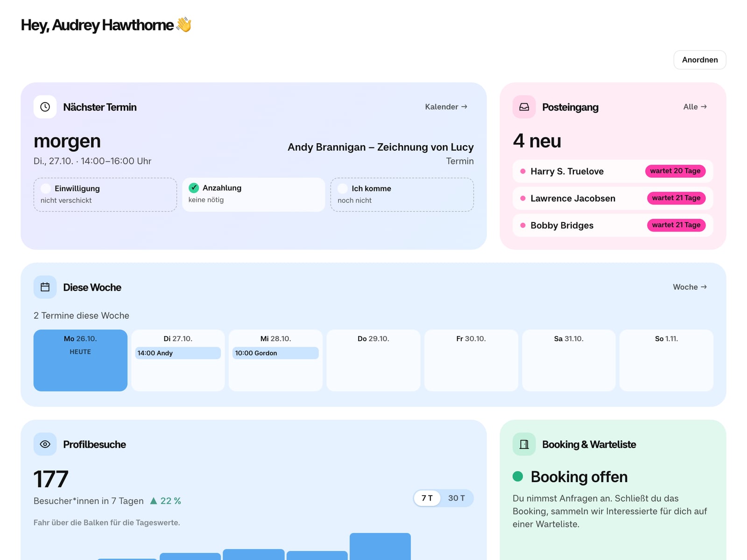Viewport: 747px width, 560px height.
Task: Click the tallest blue visitor bar
Action: click(x=380, y=546)
